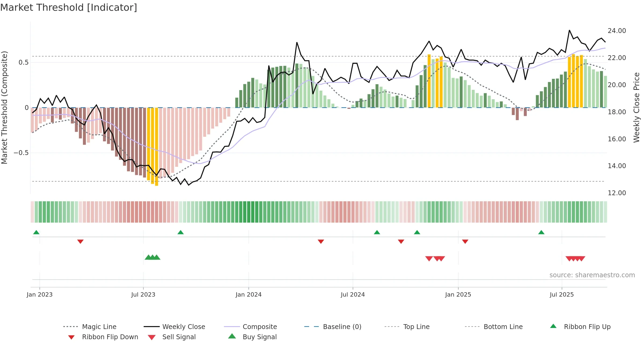The image size is (644, 362).
Task: Click the Jul 2023 x-axis label
Action: (143, 294)
